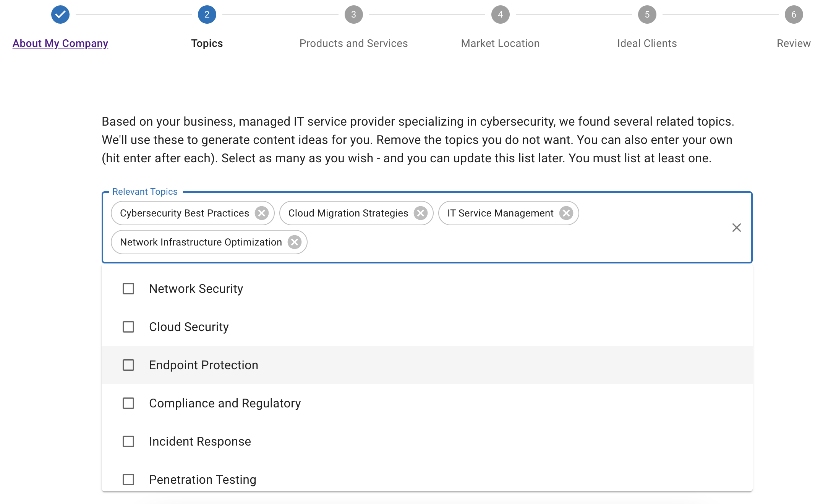Image resolution: width=823 pixels, height=504 pixels.
Task: Choose Incident Response from the list
Action: (200, 441)
